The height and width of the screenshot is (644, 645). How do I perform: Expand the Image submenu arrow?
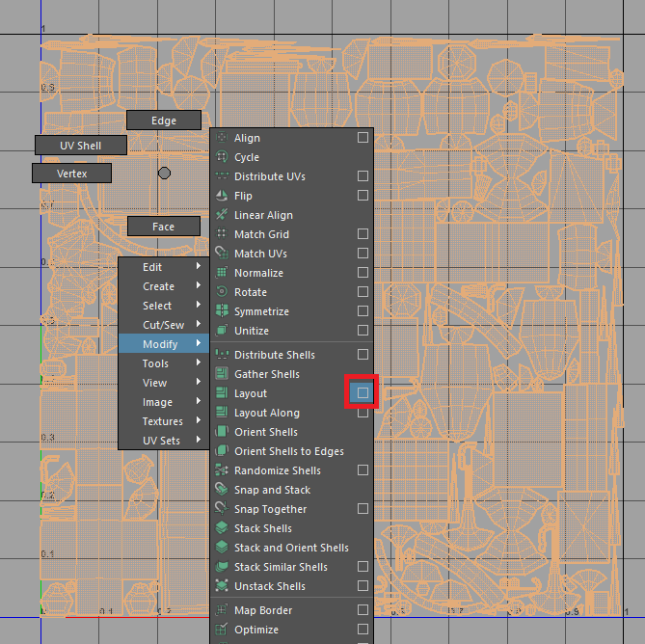pyautogui.click(x=199, y=401)
